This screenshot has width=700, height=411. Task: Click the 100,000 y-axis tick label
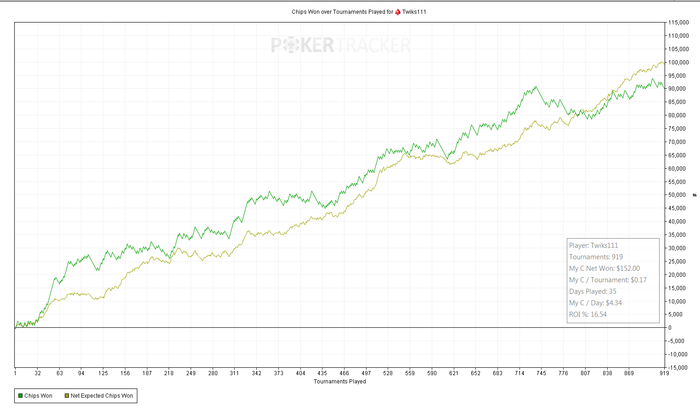pos(679,62)
